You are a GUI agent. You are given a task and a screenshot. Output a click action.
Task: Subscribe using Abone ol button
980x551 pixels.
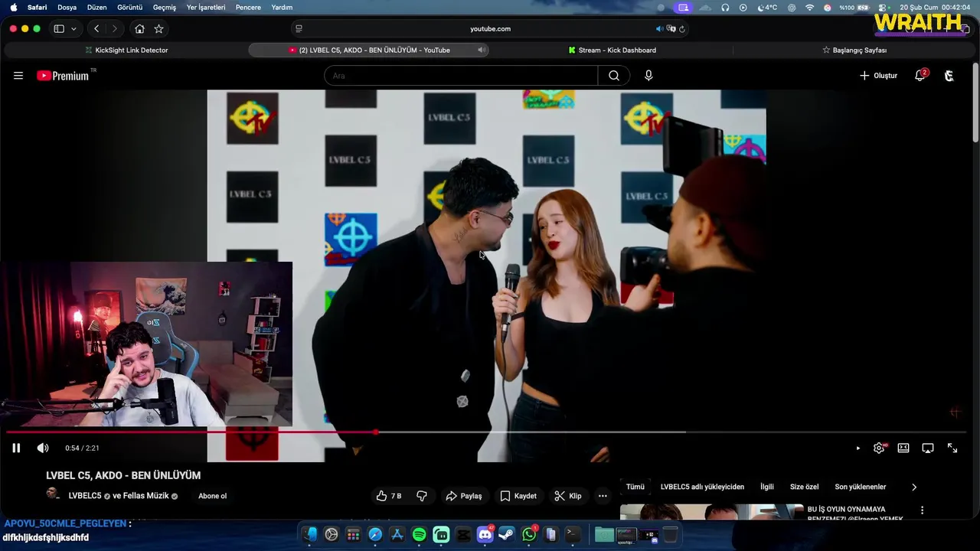point(213,496)
